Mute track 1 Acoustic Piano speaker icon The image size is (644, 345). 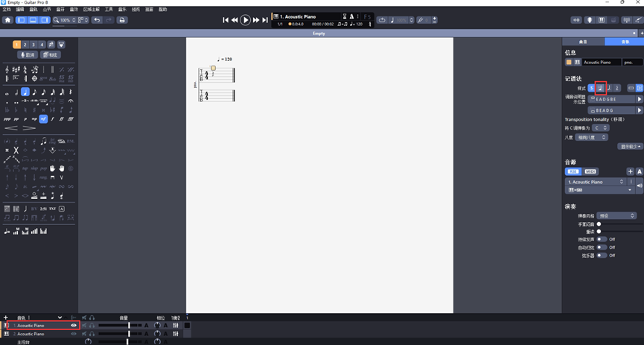pos(84,326)
